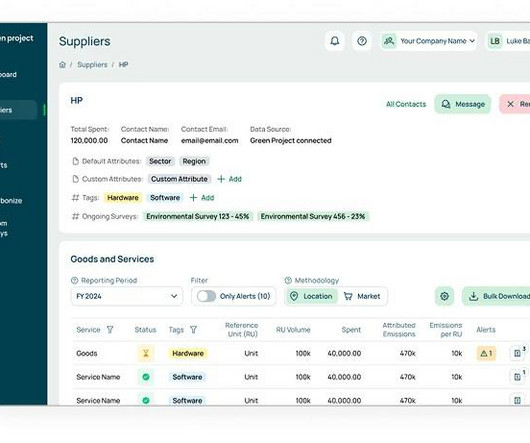Click the HP breadcrumb item
Screen dimensions: 530x443
click(x=123, y=65)
